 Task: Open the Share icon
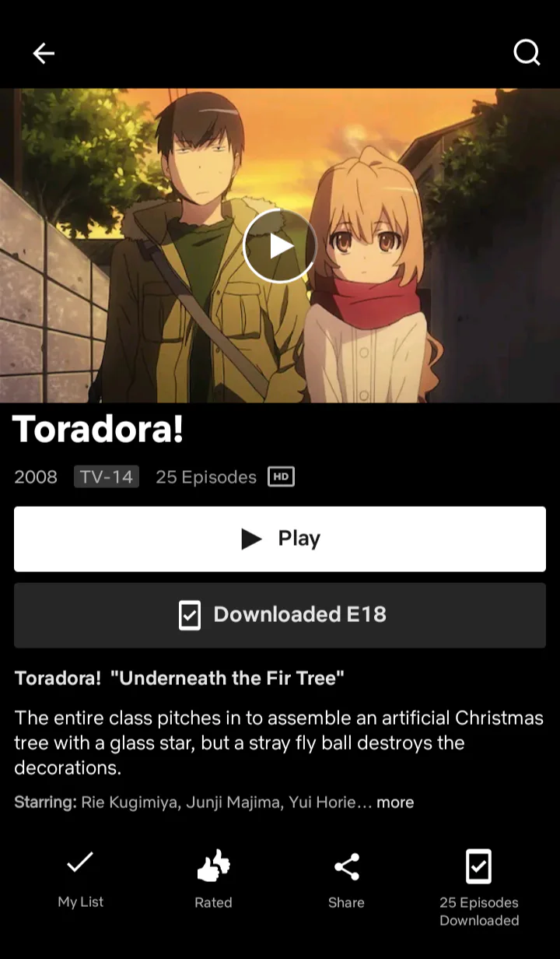(x=346, y=866)
